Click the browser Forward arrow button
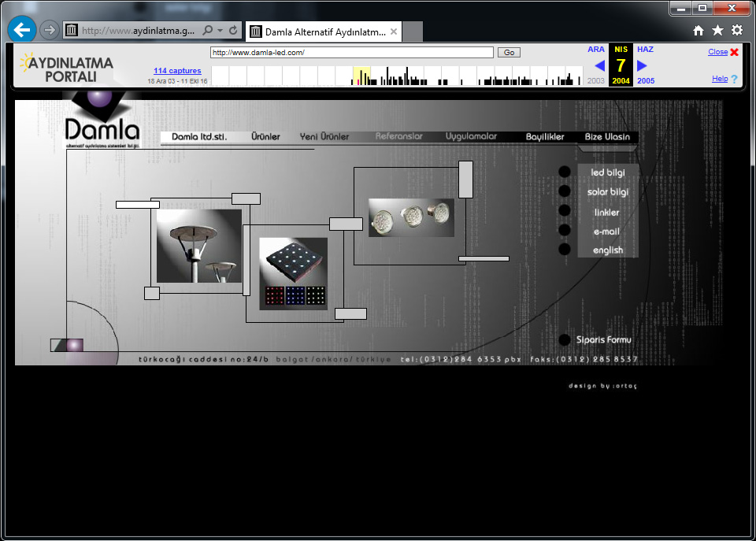 (49, 30)
